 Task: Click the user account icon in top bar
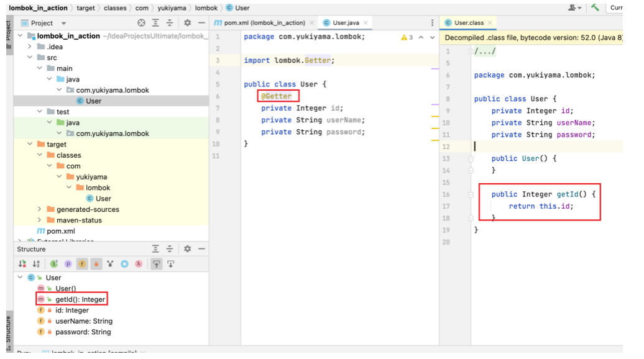[574, 7]
